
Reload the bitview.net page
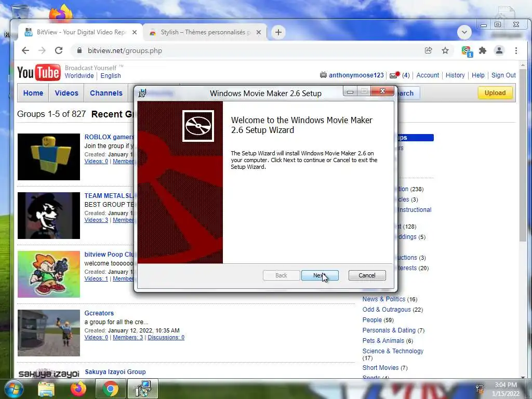tap(59, 50)
